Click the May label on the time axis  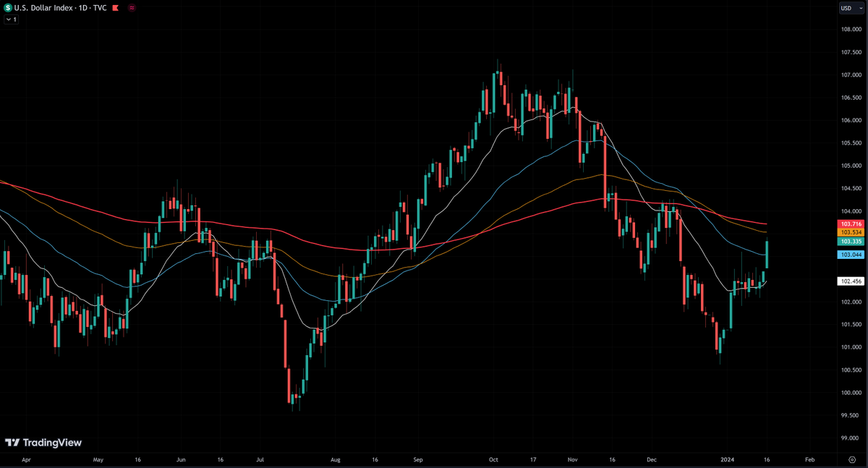coord(99,459)
